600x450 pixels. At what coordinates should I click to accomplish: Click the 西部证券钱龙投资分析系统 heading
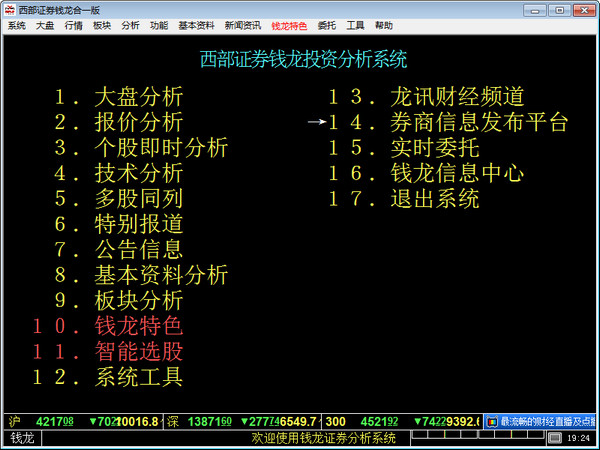[x=303, y=60]
